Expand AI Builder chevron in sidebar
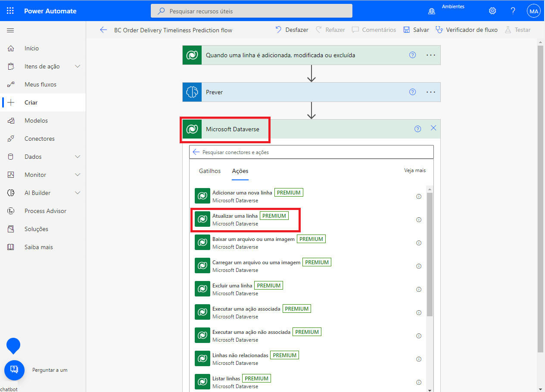This screenshot has width=545, height=392. (78, 193)
